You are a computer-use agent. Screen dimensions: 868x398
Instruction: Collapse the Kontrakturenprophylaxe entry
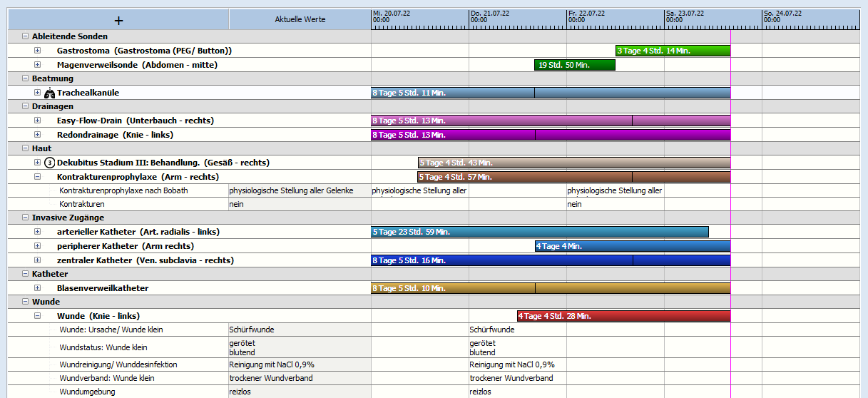pos(38,176)
